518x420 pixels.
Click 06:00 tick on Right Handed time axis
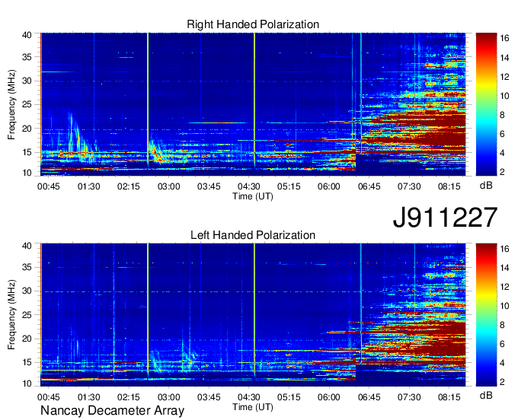click(329, 186)
